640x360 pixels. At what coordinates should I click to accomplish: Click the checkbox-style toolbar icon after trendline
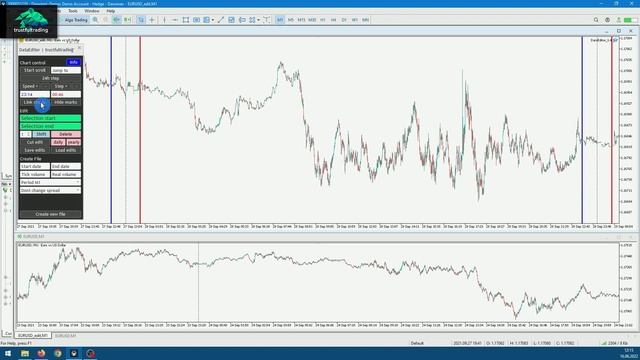231,20
